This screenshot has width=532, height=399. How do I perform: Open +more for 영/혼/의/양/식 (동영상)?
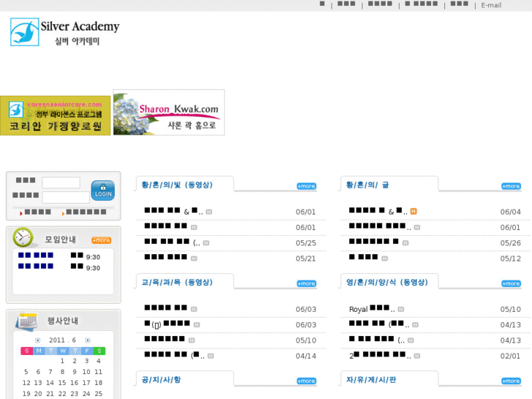coord(511,283)
